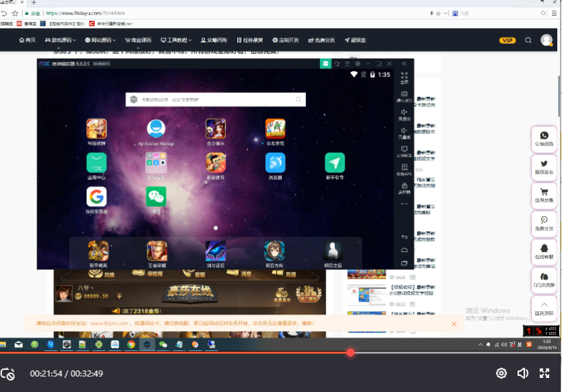The width and height of the screenshot is (562, 392).
Task: Open the Application Manager app icon
Action: 156,129
